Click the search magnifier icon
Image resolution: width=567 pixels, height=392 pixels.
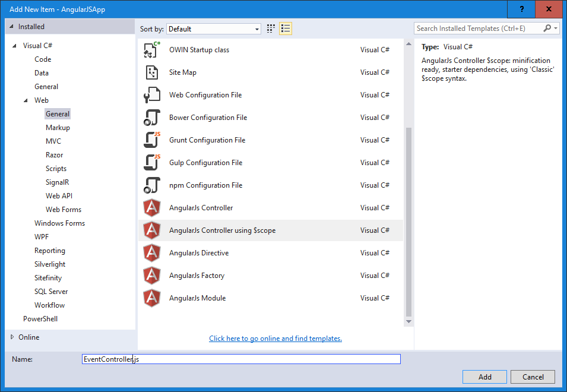tap(547, 28)
